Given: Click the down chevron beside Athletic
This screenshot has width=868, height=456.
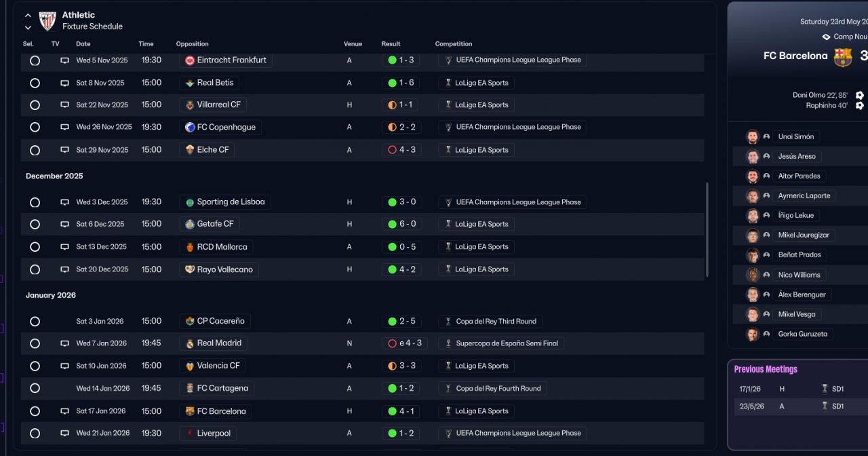Looking at the screenshot, I should tap(28, 28).
